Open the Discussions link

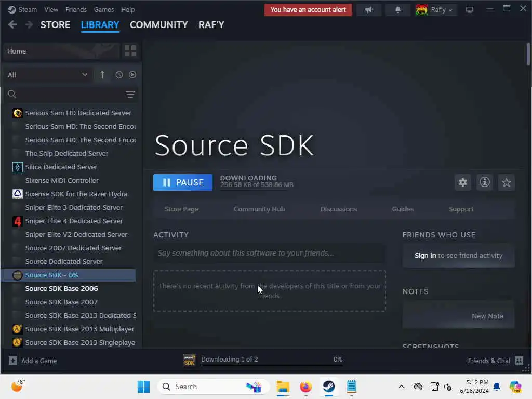coord(339,209)
